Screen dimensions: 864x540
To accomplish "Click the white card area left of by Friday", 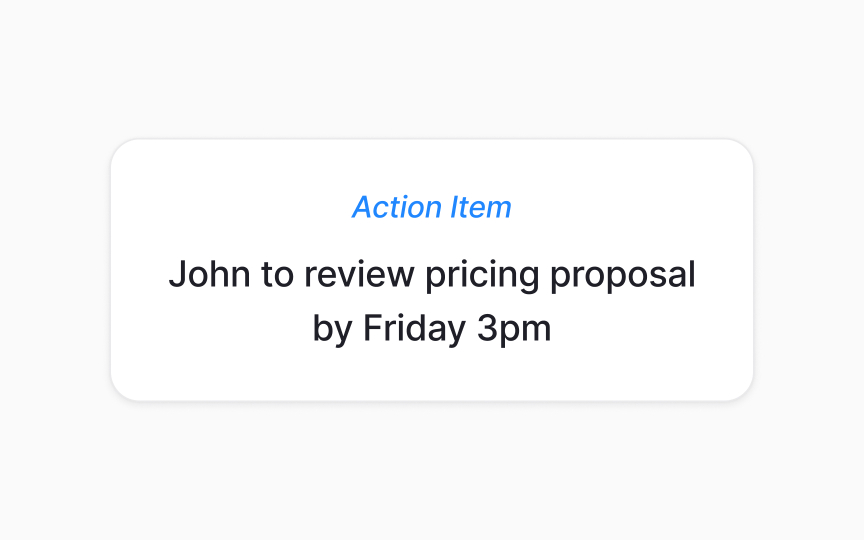I will pyautogui.click(x=212, y=330).
